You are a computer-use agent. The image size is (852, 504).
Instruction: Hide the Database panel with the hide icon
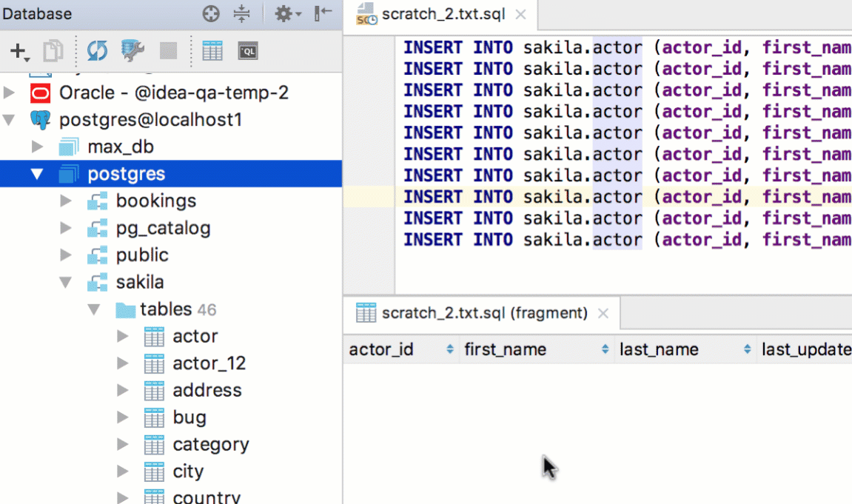[323, 13]
